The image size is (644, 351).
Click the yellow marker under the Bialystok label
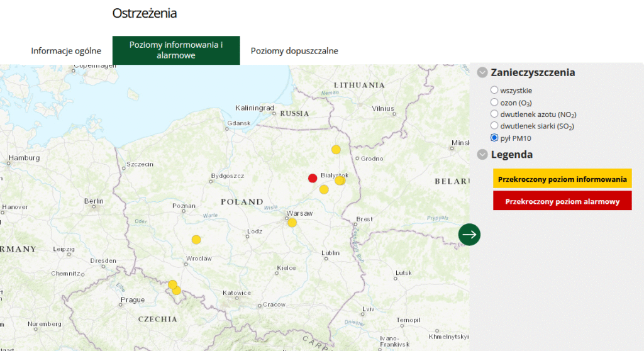[340, 181]
